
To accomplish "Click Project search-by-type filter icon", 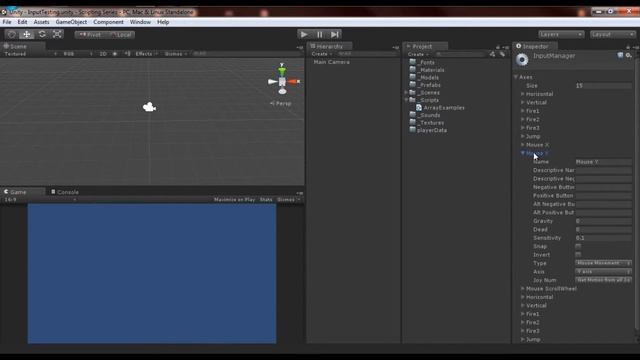I will (493, 54).
